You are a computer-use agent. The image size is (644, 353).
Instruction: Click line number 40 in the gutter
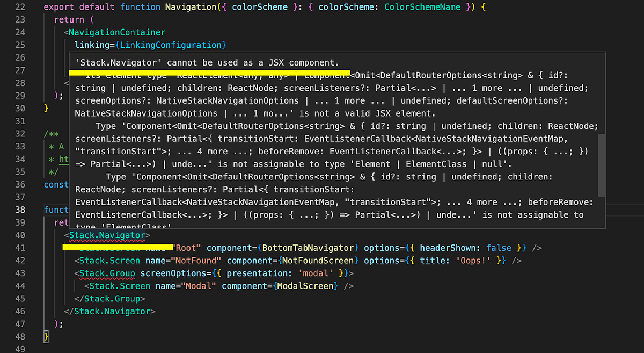tap(20, 235)
